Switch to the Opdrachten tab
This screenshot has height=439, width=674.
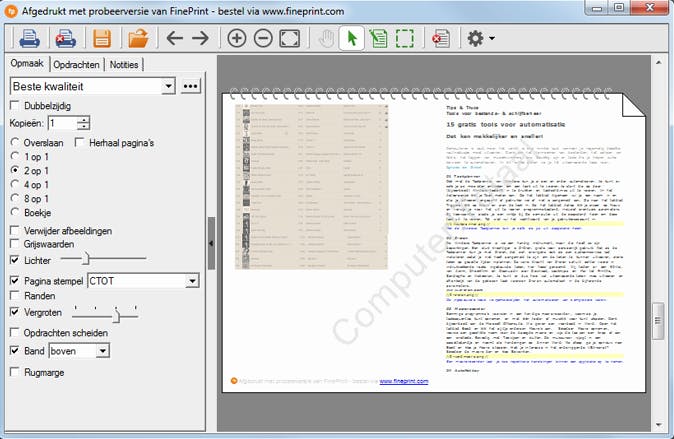pyautogui.click(x=77, y=65)
